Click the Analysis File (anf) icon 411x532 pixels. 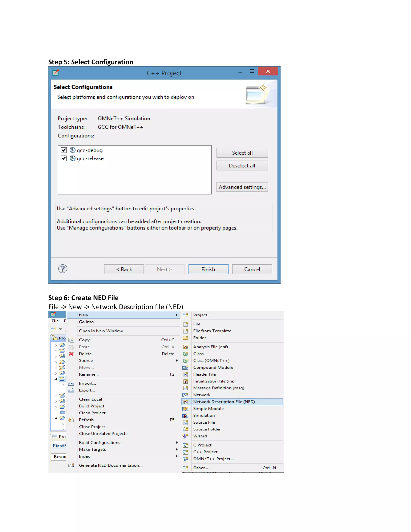coord(186,347)
